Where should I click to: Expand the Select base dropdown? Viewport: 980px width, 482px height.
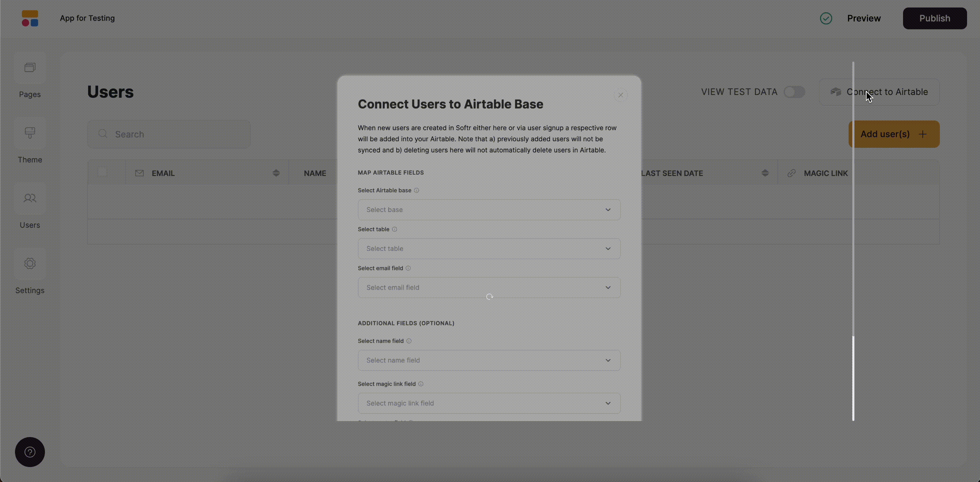click(x=489, y=210)
